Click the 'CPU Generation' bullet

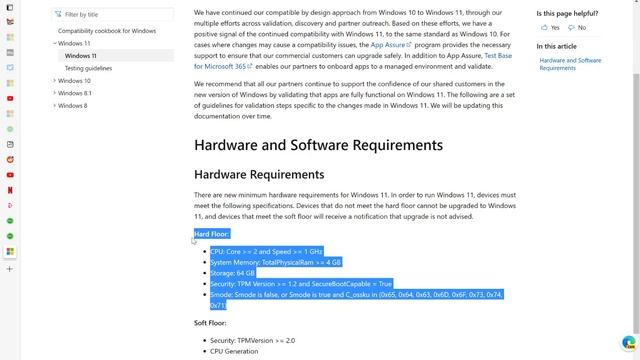tap(234, 351)
